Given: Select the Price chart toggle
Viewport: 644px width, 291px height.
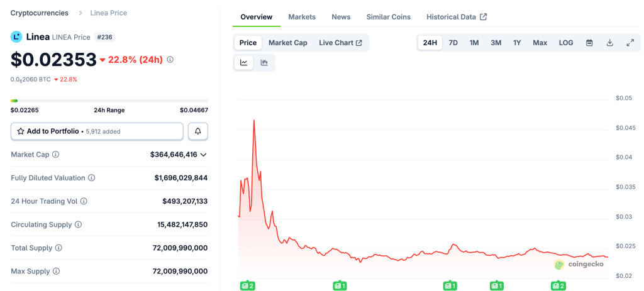Looking at the screenshot, I should (x=248, y=43).
